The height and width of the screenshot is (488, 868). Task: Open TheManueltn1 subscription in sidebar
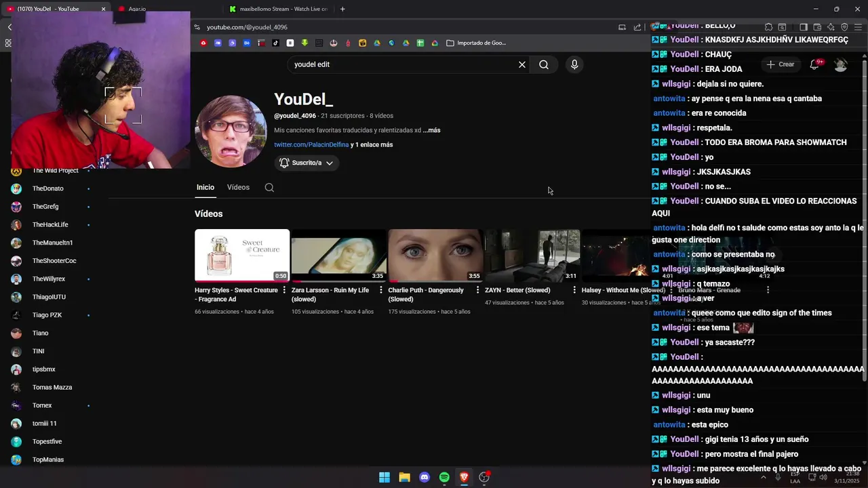tap(51, 243)
